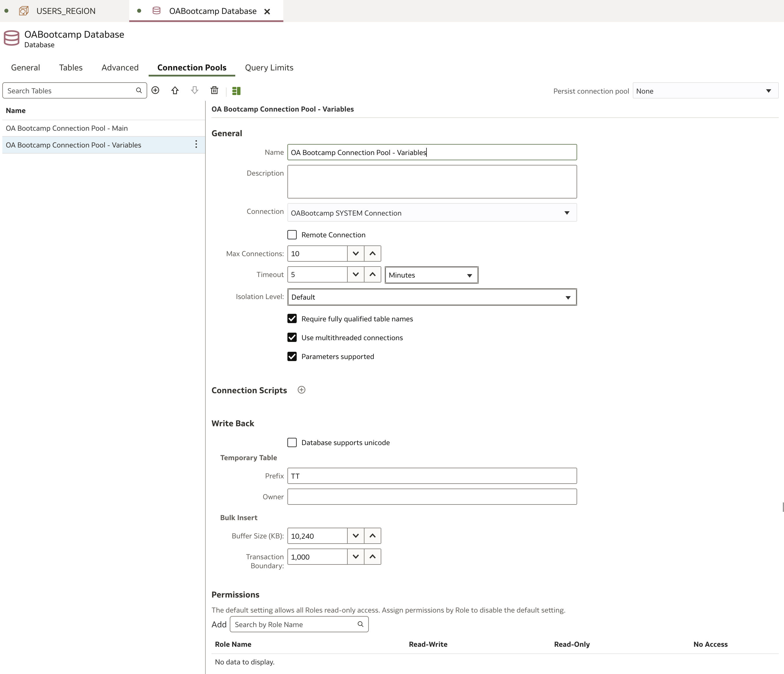
Task: Click the database icon beside the page title
Action: (11, 38)
